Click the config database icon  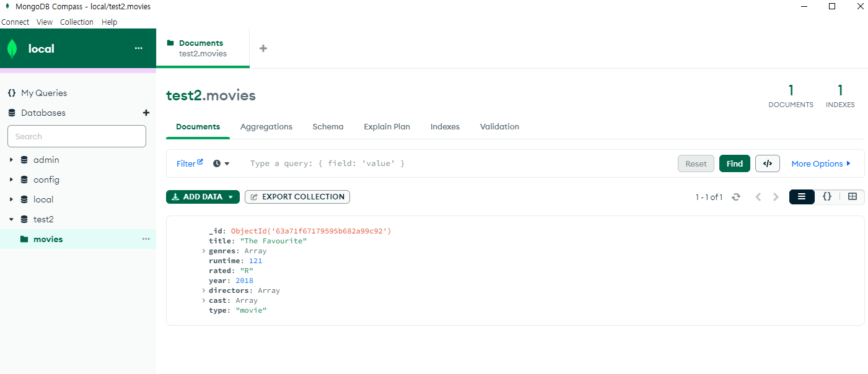pos(24,180)
